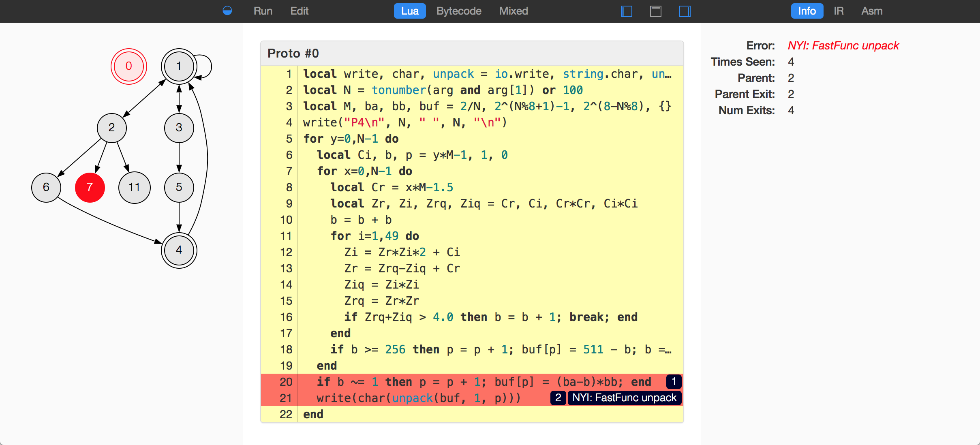Click the Run button

pos(263,11)
